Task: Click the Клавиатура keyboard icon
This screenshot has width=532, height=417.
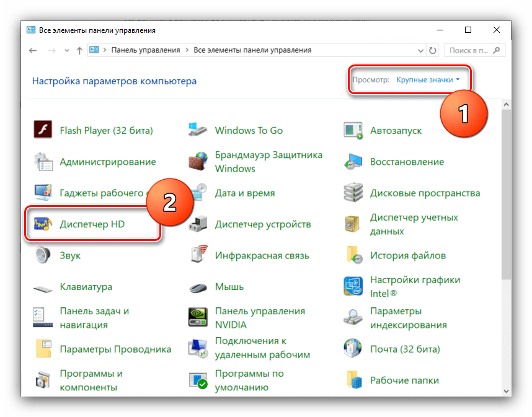Action: click(x=43, y=287)
